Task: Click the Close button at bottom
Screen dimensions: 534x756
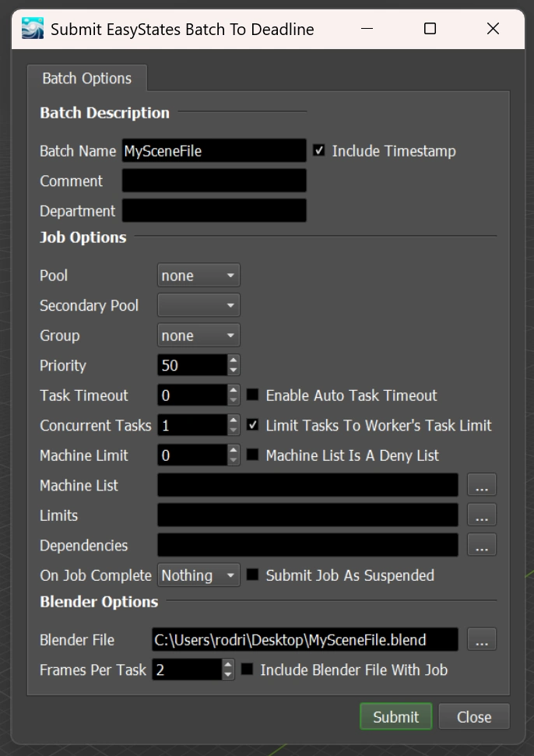Action: (473, 717)
